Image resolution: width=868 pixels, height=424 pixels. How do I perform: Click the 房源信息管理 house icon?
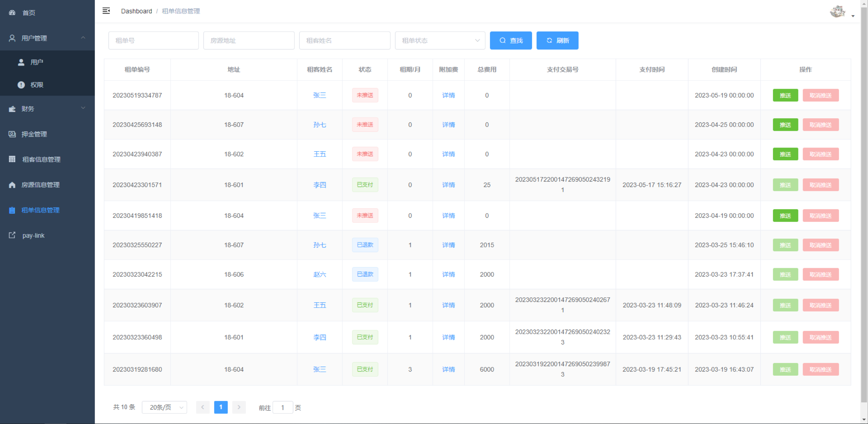[12, 185]
